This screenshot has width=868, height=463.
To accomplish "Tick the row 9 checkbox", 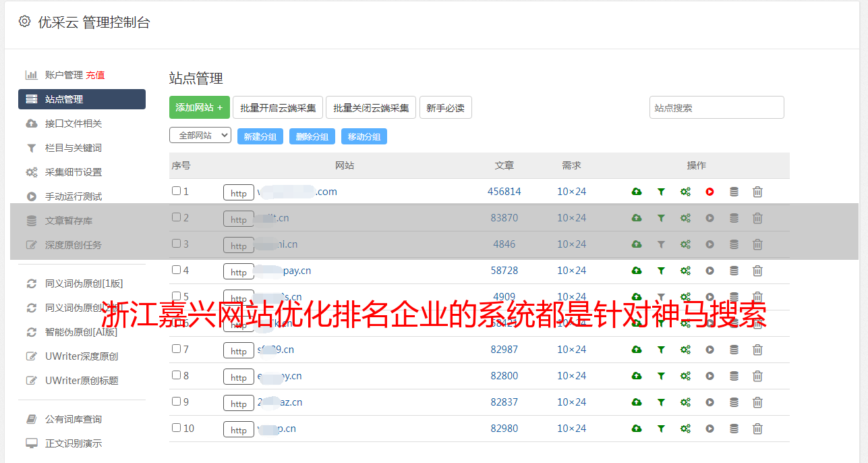I will click(176, 402).
